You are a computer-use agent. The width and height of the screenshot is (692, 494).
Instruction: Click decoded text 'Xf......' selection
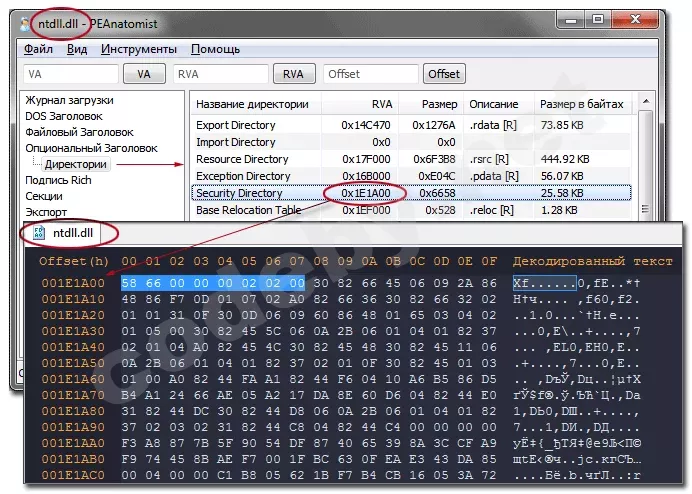544,283
